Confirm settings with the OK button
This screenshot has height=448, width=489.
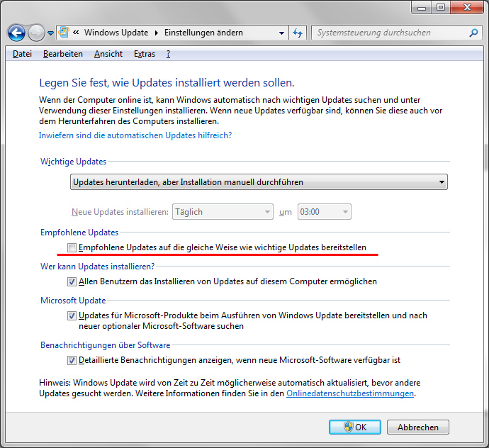(x=355, y=427)
